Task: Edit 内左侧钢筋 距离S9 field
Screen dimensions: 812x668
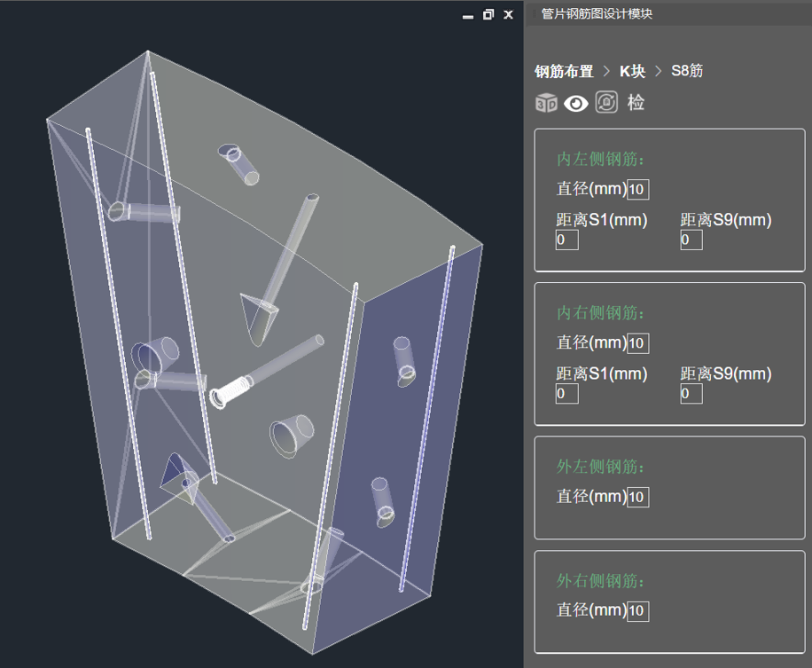Action: 691,240
